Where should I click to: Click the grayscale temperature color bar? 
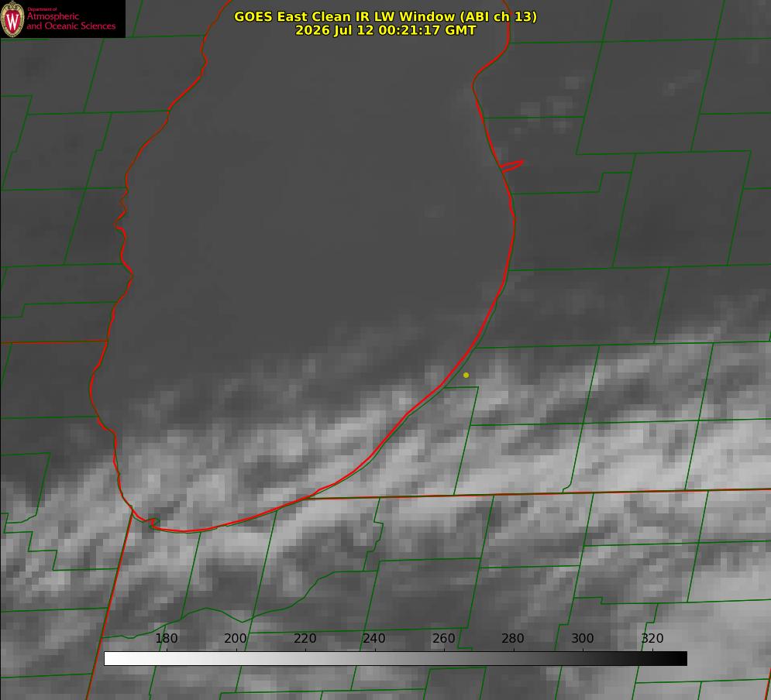(x=395, y=658)
